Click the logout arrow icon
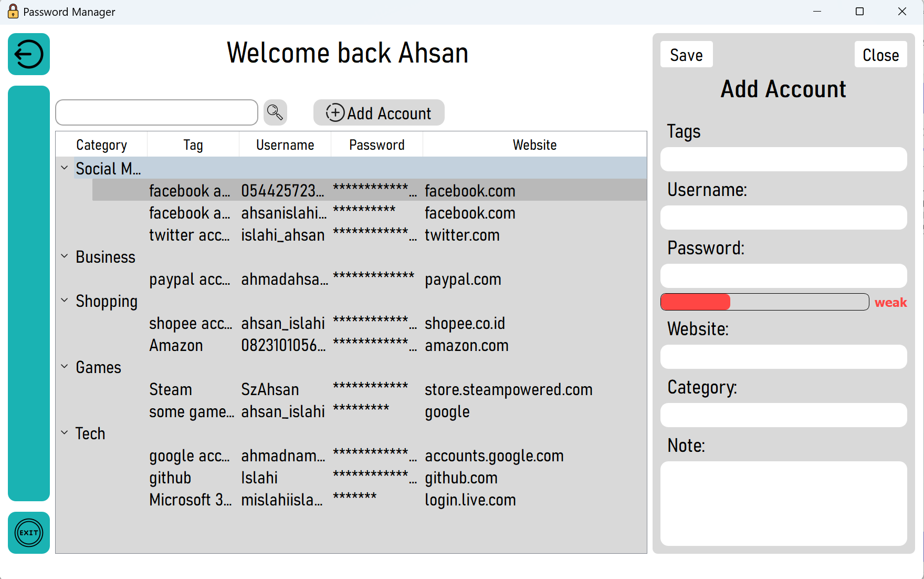This screenshot has width=924, height=579. click(29, 54)
